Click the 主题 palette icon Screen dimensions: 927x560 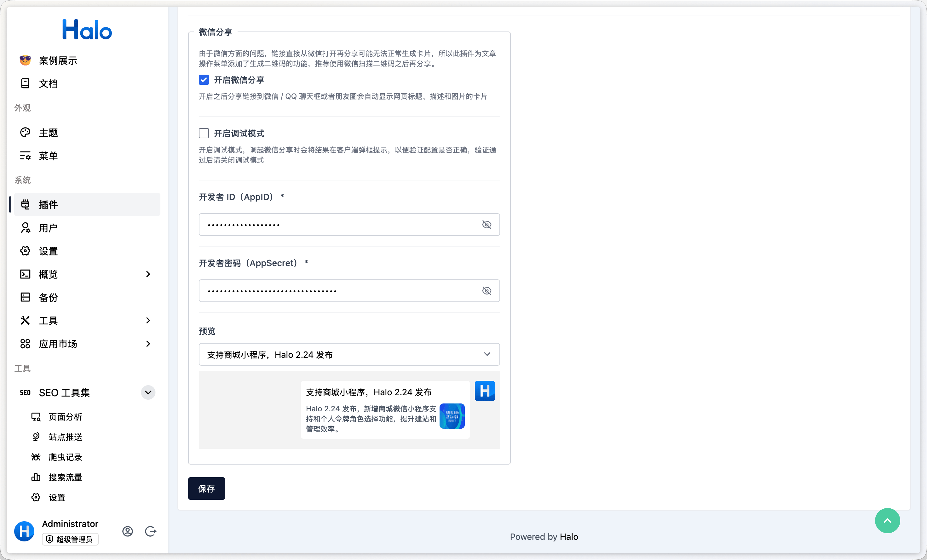(x=25, y=132)
